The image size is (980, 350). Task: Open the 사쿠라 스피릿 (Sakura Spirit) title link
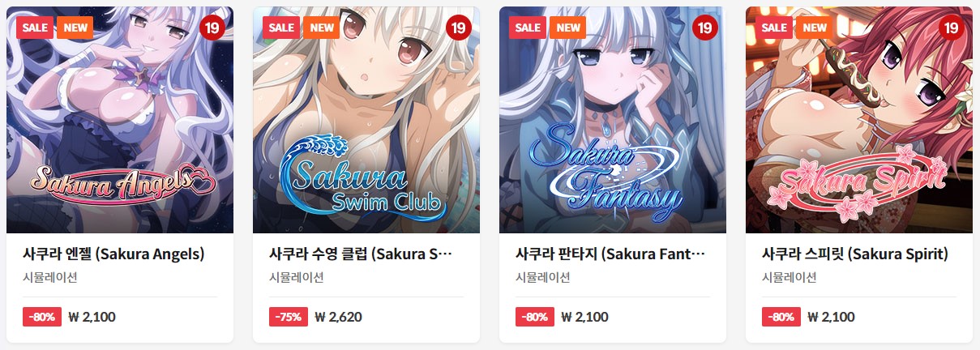coord(855,254)
